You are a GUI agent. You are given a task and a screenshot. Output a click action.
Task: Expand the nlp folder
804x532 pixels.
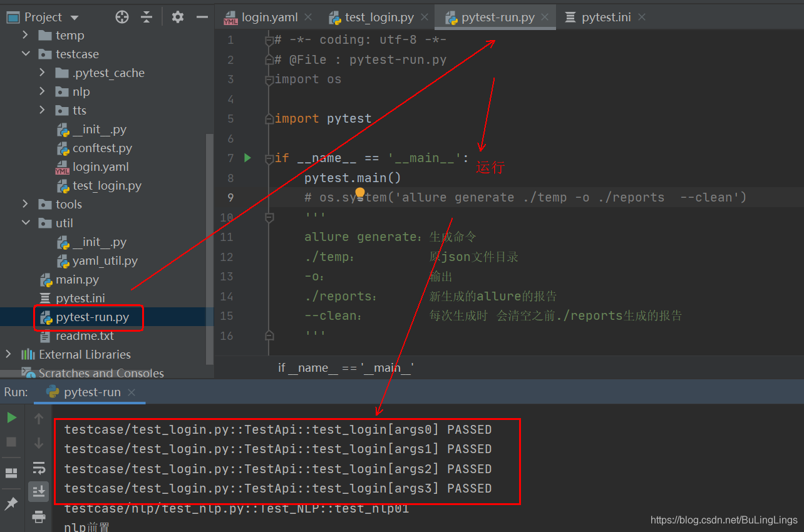coord(42,91)
